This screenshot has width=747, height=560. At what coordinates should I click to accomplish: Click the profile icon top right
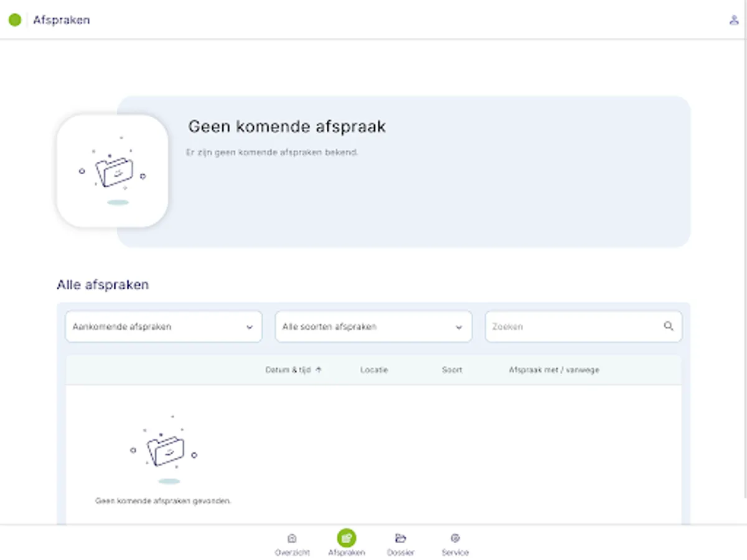735,19
